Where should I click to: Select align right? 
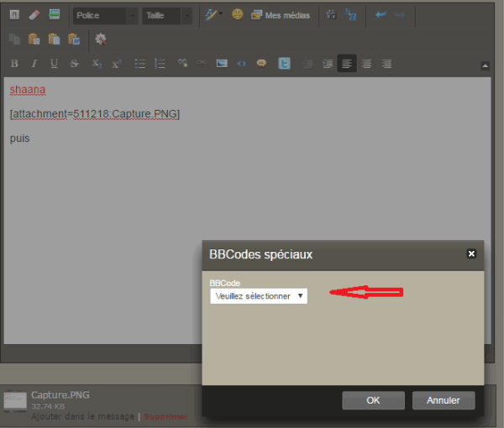[x=386, y=64]
